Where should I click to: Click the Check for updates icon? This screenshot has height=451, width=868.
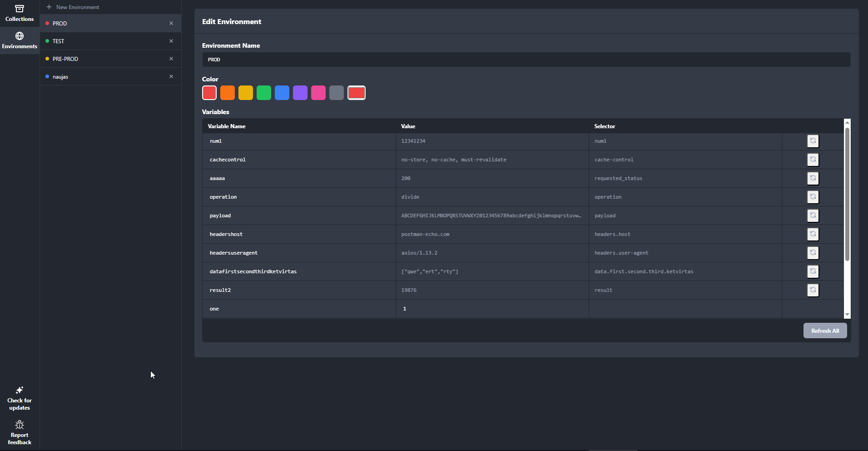19,390
